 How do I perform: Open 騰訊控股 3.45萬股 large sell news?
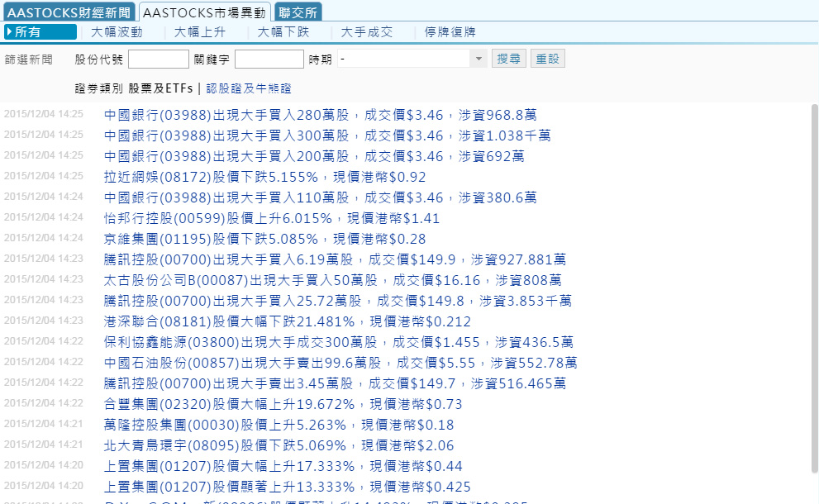335,384
